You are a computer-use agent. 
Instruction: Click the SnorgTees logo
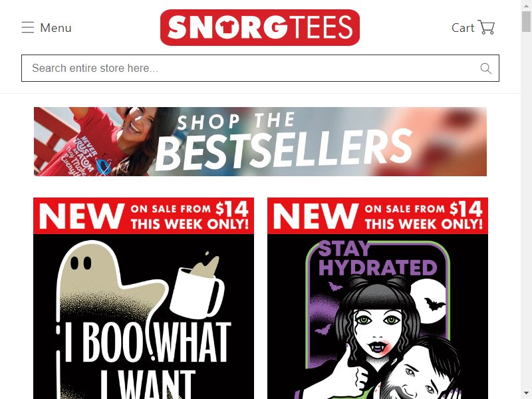click(260, 27)
